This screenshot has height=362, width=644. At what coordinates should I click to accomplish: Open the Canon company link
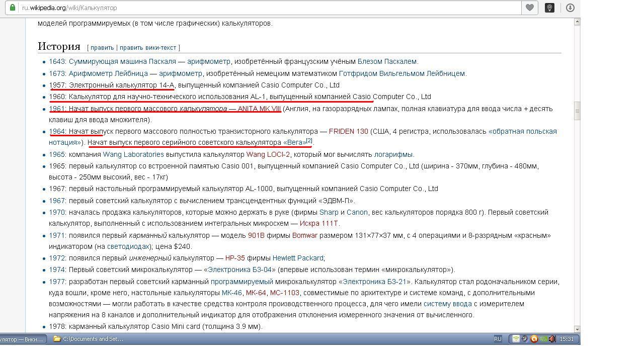(x=357, y=212)
